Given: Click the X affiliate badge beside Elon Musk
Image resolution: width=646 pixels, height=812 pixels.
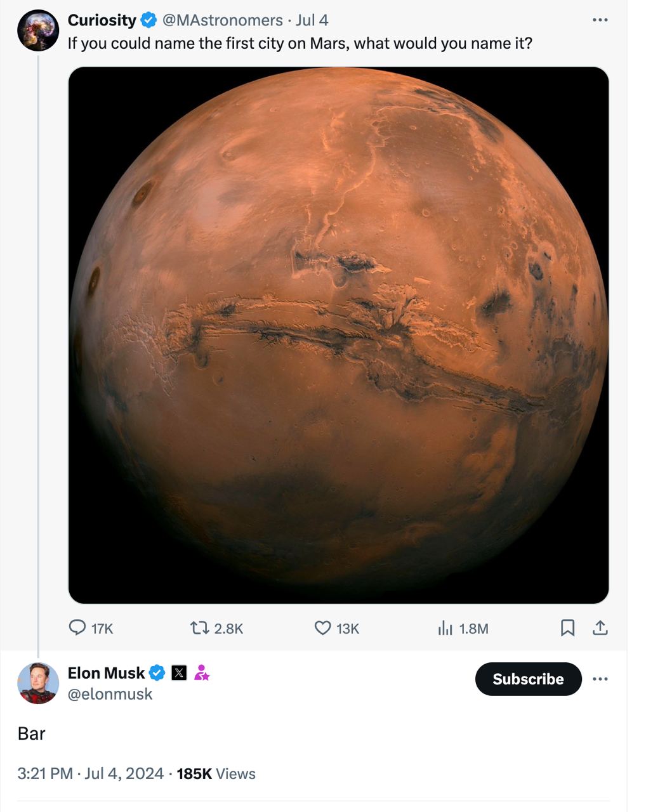Looking at the screenshot, I should coord(180,673).
